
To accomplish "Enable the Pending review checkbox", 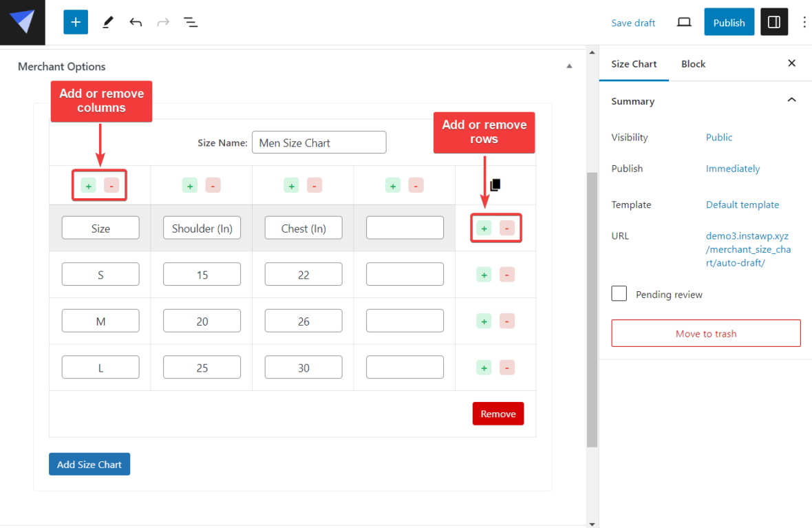I will pyautogui.click(x=619, y=293).
